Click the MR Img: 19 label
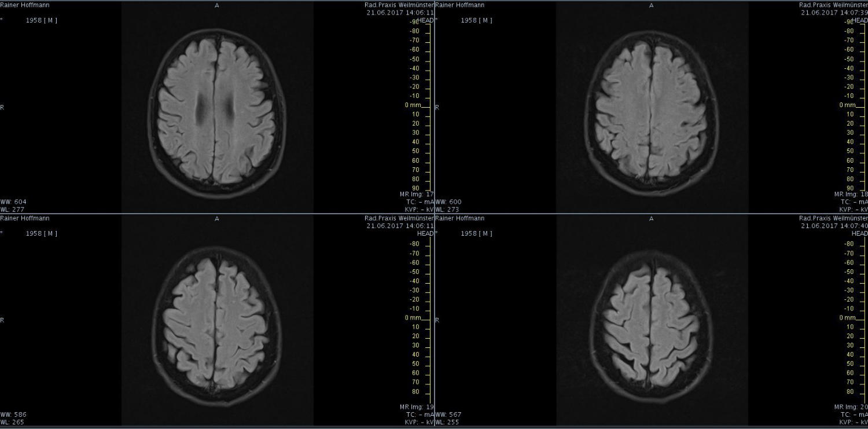868x429 pixels. pyautogui.click(x=417, y=407)
